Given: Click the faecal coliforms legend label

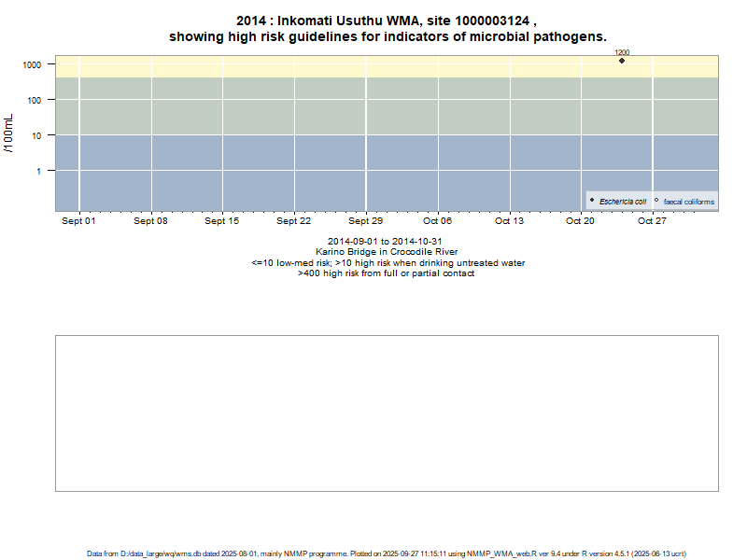Looking at the screenshot, I should point(688,202).
